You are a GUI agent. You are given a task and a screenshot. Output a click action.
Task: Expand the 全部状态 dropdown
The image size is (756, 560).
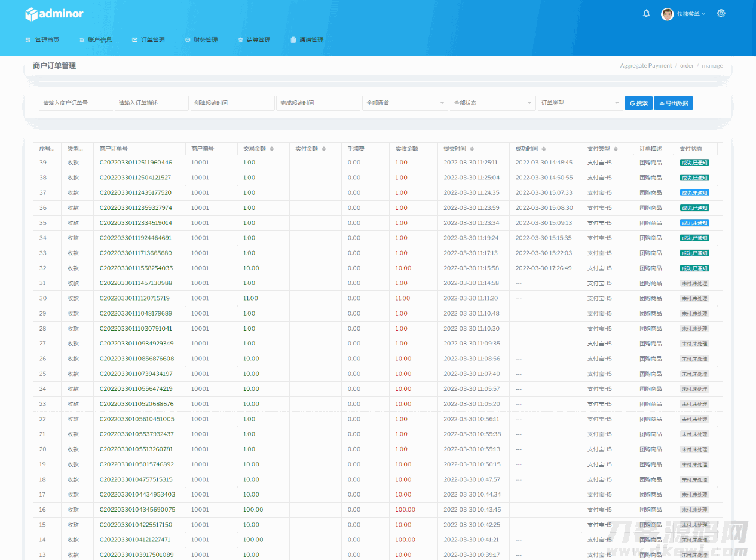point(492,103)
